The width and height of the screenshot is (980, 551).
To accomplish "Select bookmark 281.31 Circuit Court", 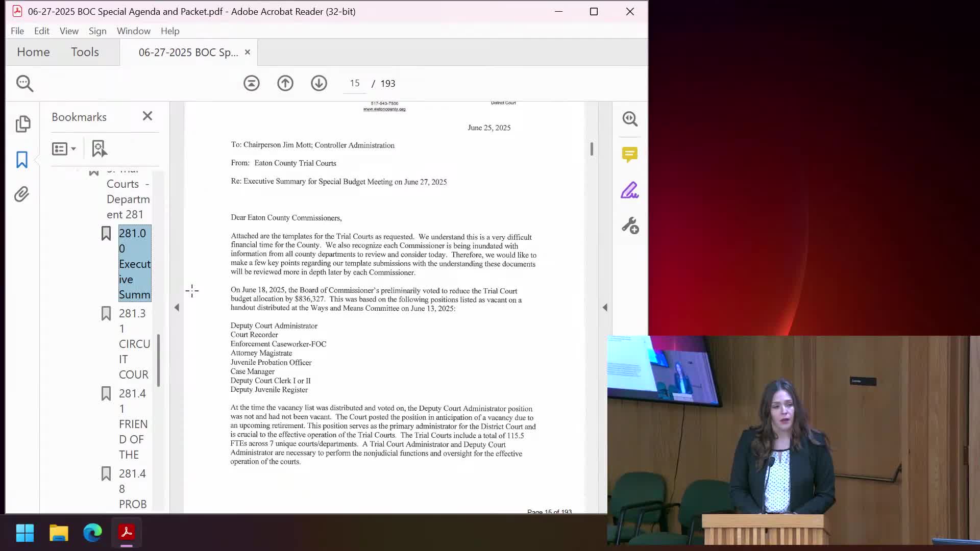I will tap(134, 344).
